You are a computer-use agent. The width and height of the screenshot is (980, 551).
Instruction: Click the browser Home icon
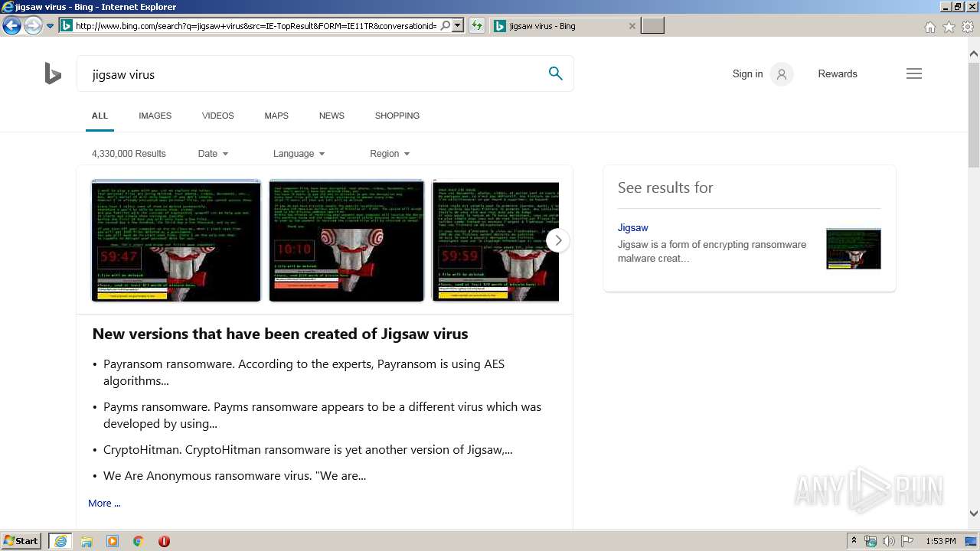tap(929, 27)
